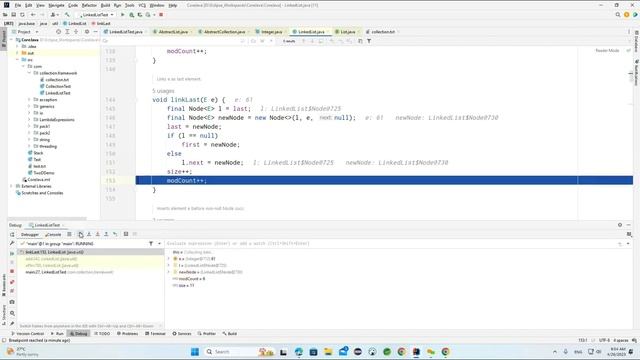
Task: Toggle the Database tool window stripe
Action: pyautogui.click(x=636, y=40)
